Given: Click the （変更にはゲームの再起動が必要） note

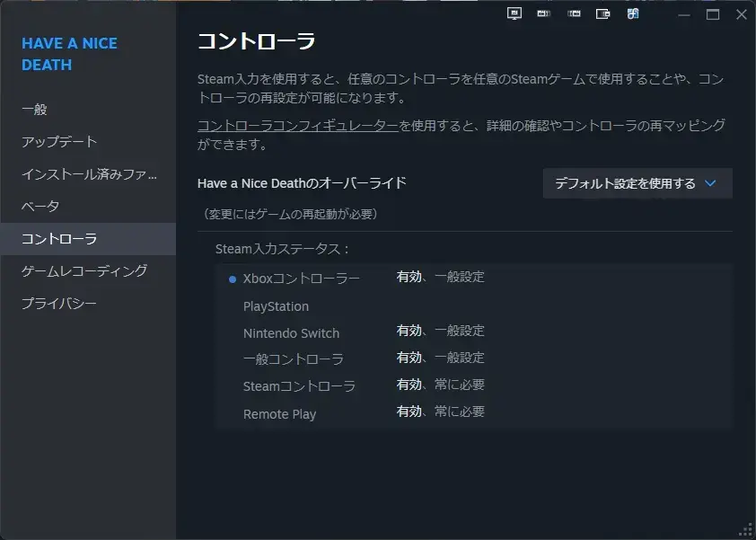Looking at the screenshot, I should point(291,214).
